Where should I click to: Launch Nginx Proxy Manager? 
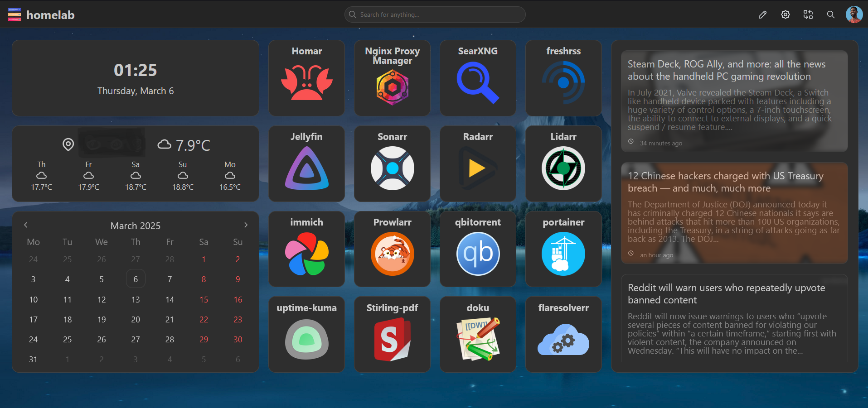point(392,78)
